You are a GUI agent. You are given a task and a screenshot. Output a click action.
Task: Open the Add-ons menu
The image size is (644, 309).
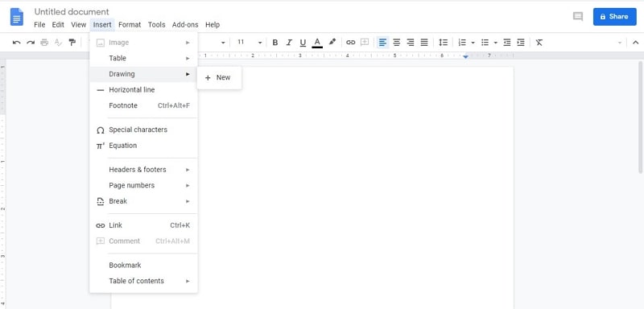coord(185,25)
